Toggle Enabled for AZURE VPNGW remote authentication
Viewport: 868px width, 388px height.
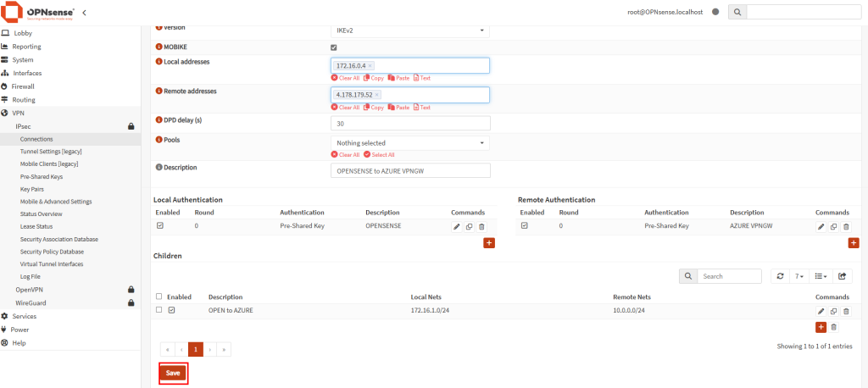point(524,226)
